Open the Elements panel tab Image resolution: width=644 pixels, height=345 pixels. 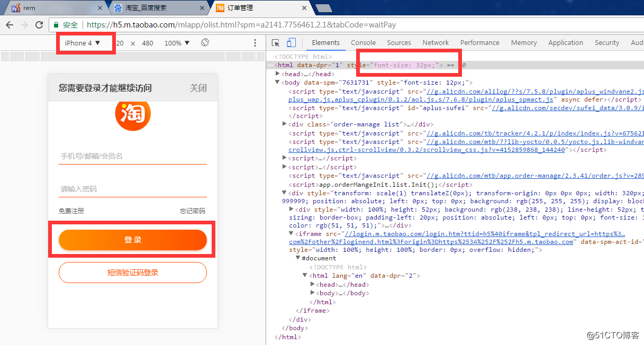click(325, 43)
